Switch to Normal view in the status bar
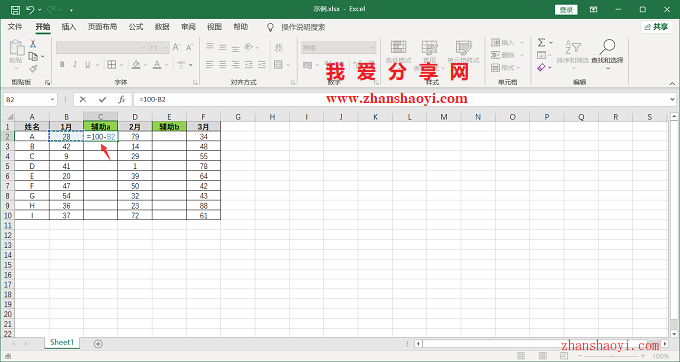Screen dimensions: 680x362 [521, 356]
